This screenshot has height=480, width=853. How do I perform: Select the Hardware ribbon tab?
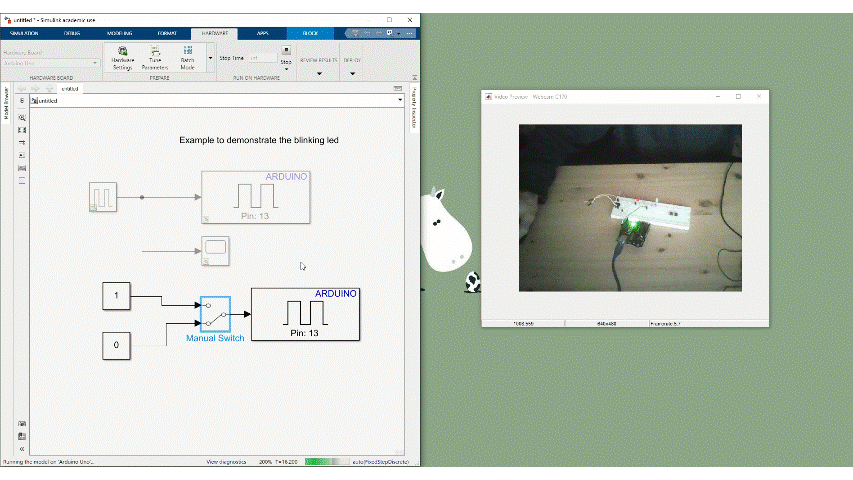point(214,33)
